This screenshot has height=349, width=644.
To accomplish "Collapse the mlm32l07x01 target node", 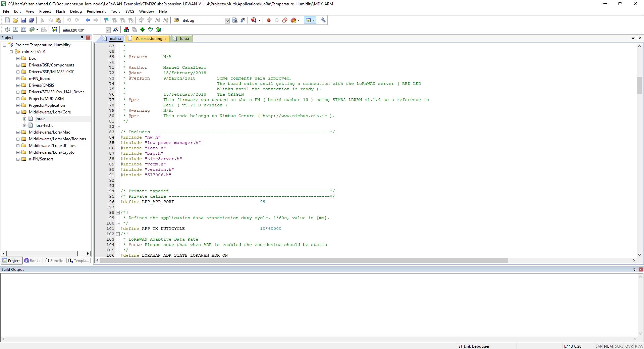I will pyautogui.click(x=11, y=52).
